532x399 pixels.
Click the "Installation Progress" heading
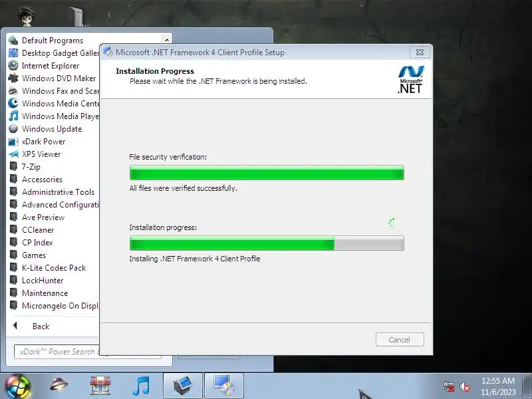coord(155,71)
